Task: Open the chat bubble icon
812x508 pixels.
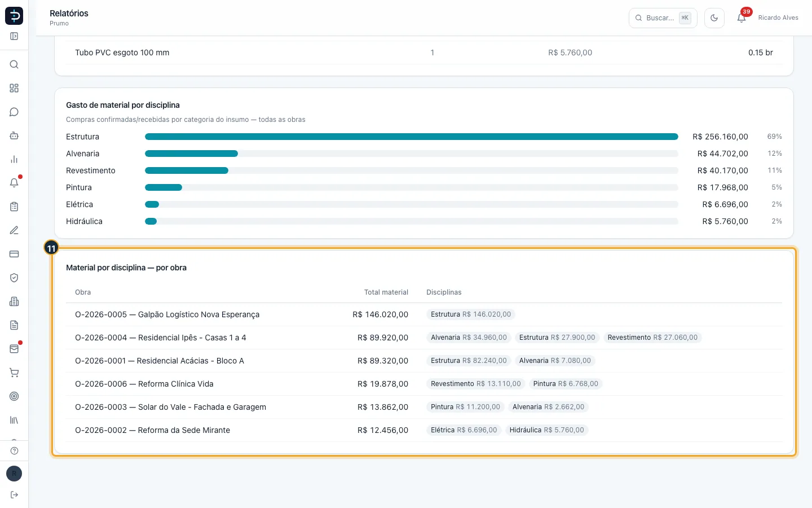Action: pos(14,112)
